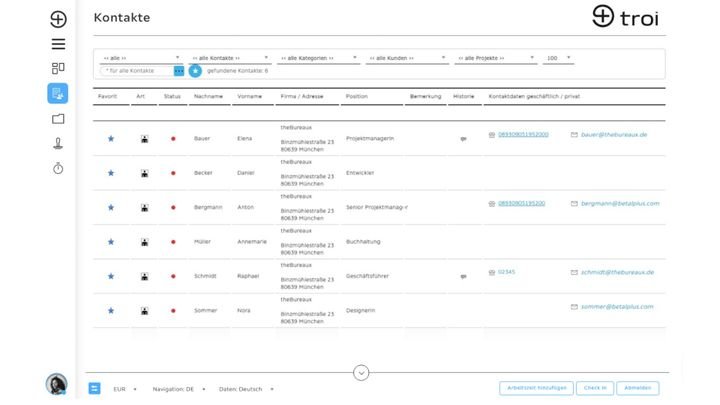Click the round blue favorites star filter
Screen dimensions: 720x405
point(195,71)
